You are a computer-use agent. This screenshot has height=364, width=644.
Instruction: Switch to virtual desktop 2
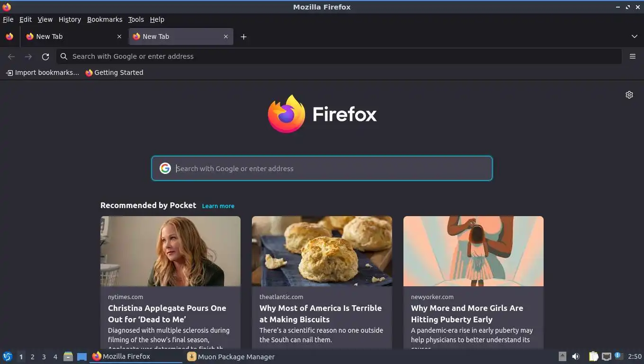[32, 357]
